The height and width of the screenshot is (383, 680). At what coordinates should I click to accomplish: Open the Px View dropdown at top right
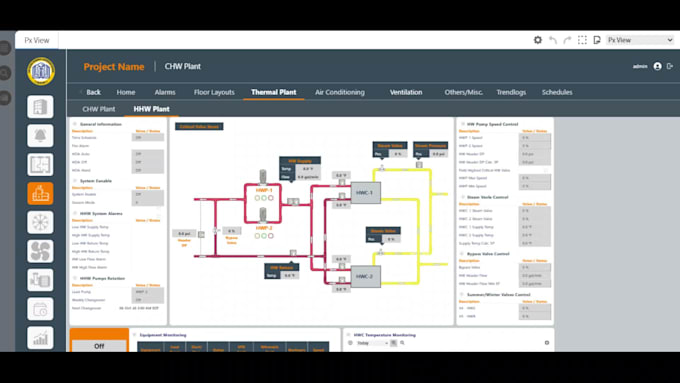click(x=640, y=40)
